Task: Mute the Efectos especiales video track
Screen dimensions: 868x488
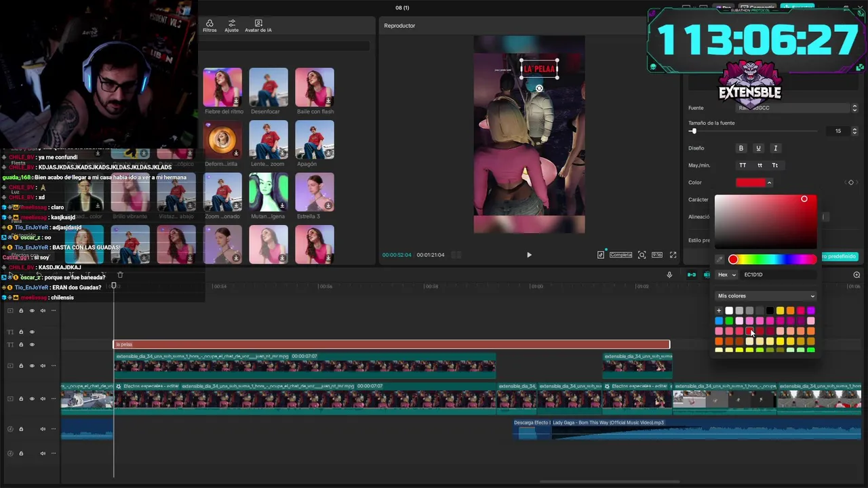Action: (43, 399)
